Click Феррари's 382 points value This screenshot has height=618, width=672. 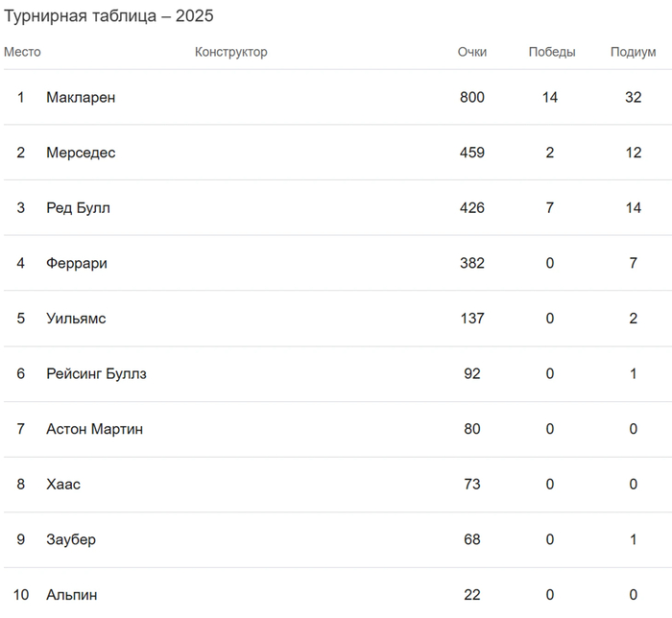[472, 263]
